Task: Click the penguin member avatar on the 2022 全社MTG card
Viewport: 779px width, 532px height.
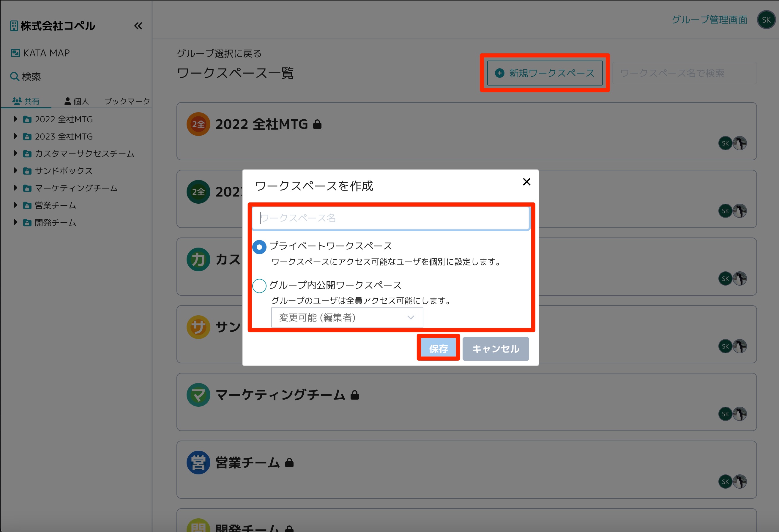Action: coord(739,143)
